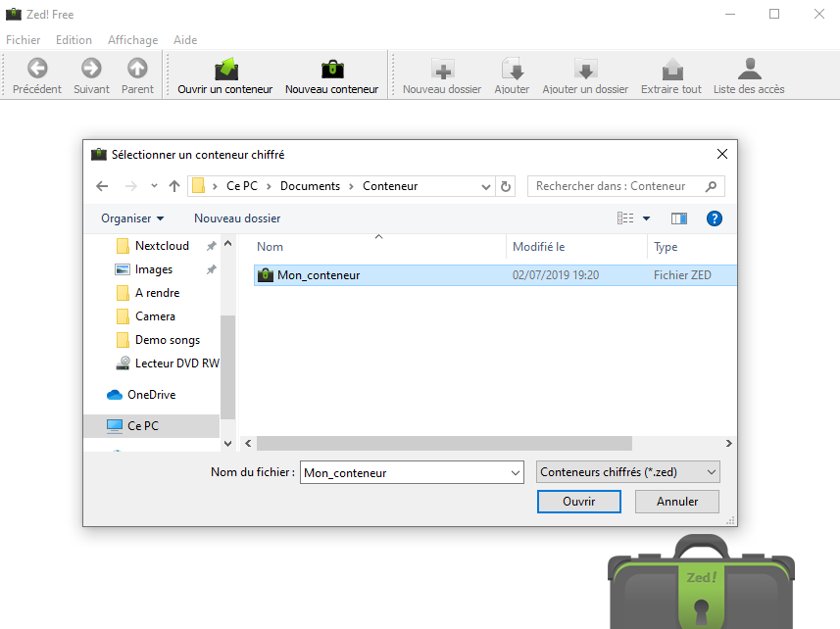Click Ouvrir un conteneur toolbar icon
This screenshot has width=840, height=629.
(225, 69)
